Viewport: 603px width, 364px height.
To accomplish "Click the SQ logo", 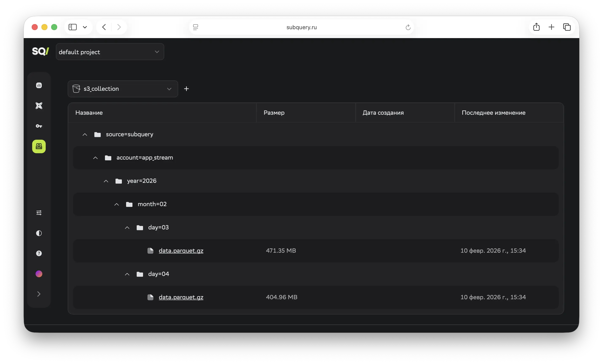I will 40,51.
